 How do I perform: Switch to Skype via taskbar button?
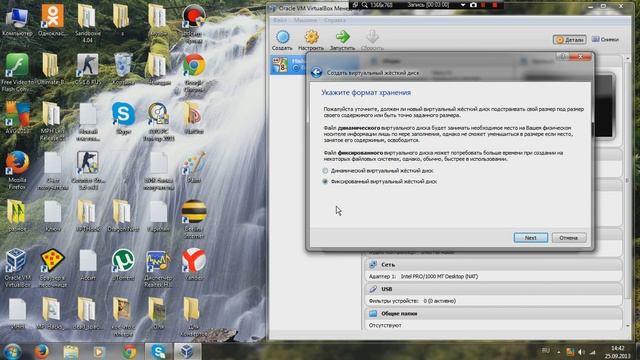(158, 351)
